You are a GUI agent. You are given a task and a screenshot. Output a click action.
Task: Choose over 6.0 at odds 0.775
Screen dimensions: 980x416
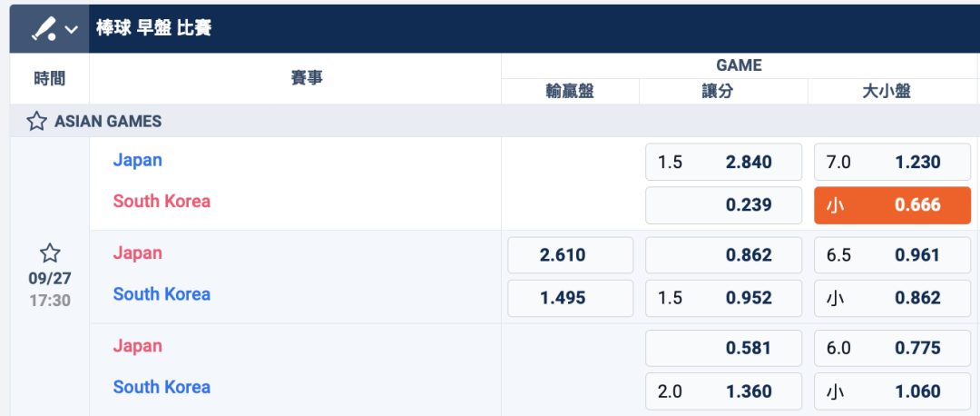pos(893,348)
